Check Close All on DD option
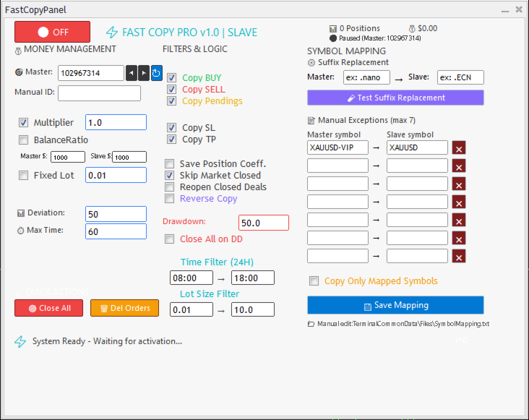This screenshot has width=529, height=420. [x=169, y=239]
